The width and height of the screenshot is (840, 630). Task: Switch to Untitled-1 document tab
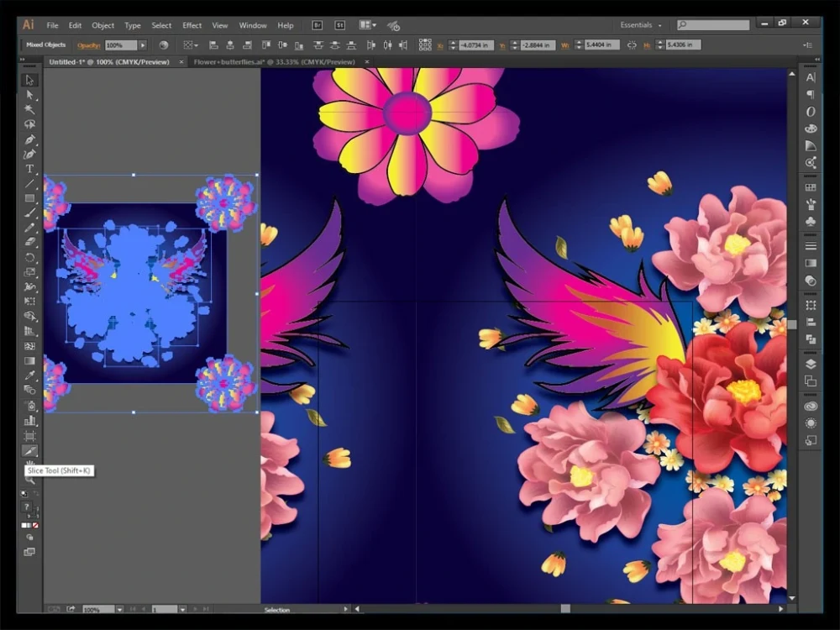coord(108,62)
